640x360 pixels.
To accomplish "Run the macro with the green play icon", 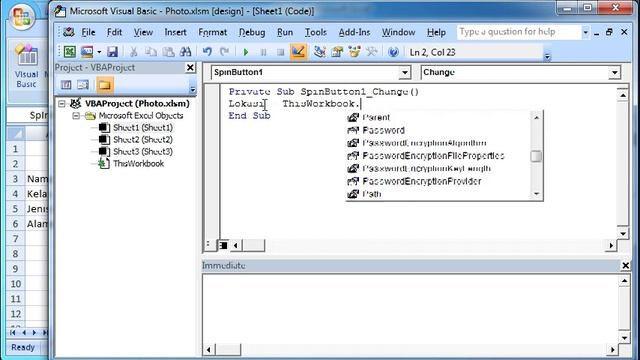I will point(246,52).
